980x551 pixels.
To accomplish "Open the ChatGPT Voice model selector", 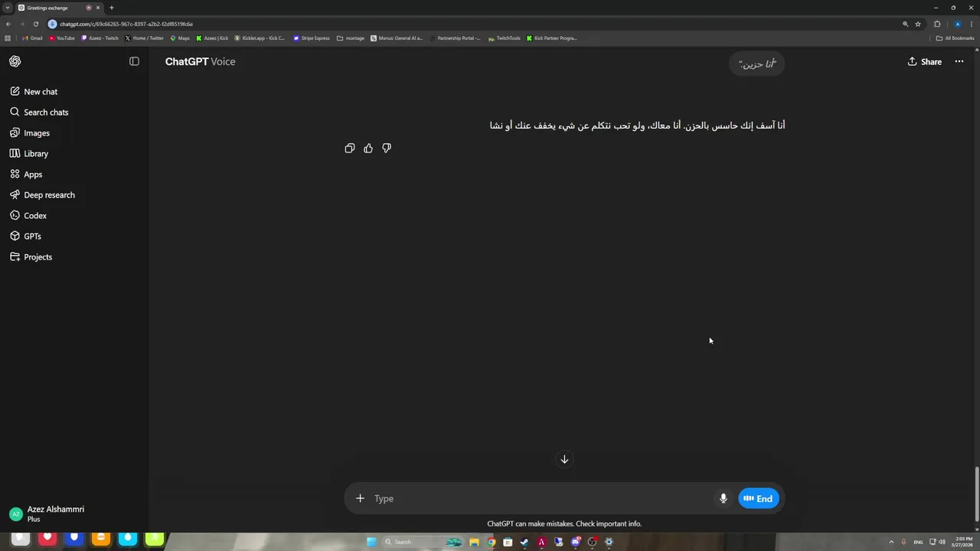I will [200, 61].
